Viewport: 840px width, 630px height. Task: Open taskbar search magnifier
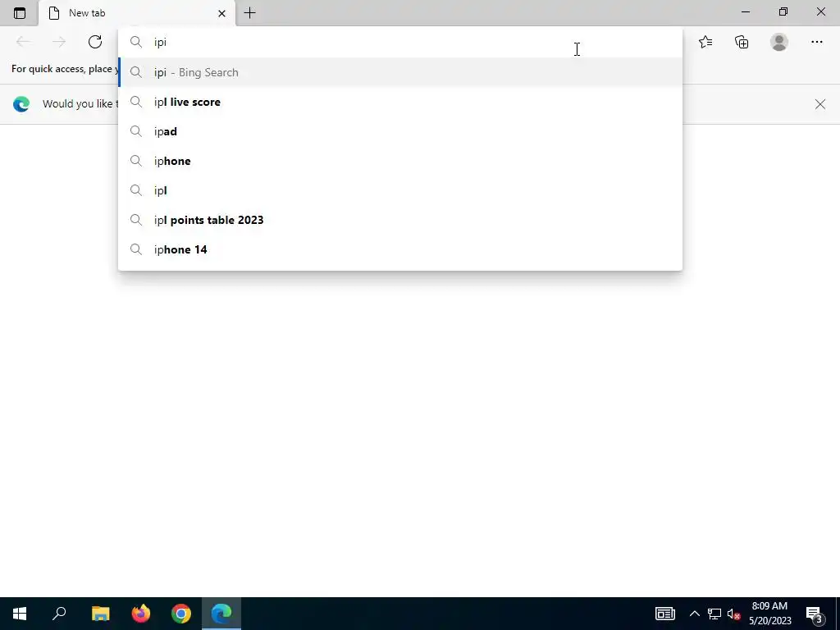click(x=59, y=614)
